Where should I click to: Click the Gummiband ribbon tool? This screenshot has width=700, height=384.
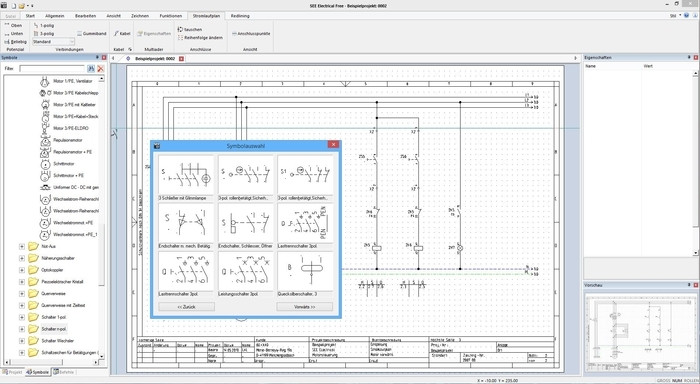click(92, 33)
